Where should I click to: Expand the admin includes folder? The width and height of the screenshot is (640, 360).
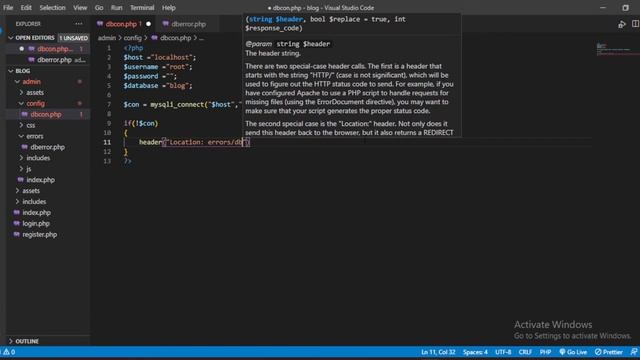pos(21,158)
